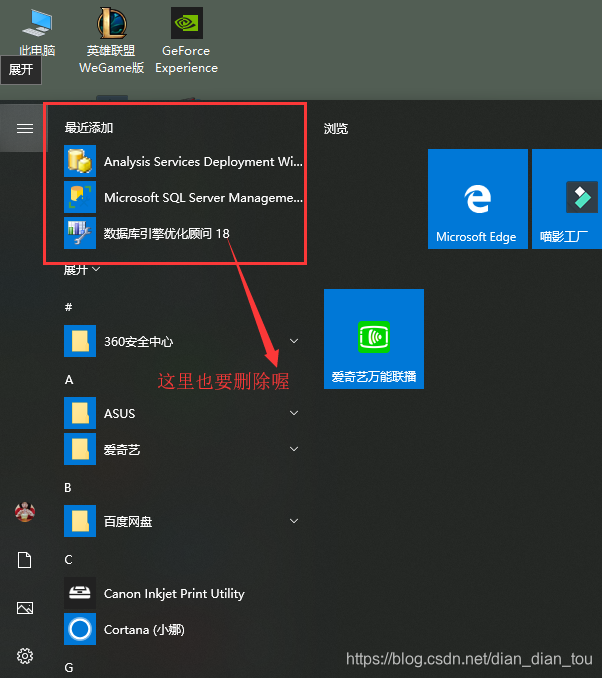The height and width of the screenshot is (678, 602).
Task: Expand the 百度网盘 folder chevron
Action: pos(294,521)
